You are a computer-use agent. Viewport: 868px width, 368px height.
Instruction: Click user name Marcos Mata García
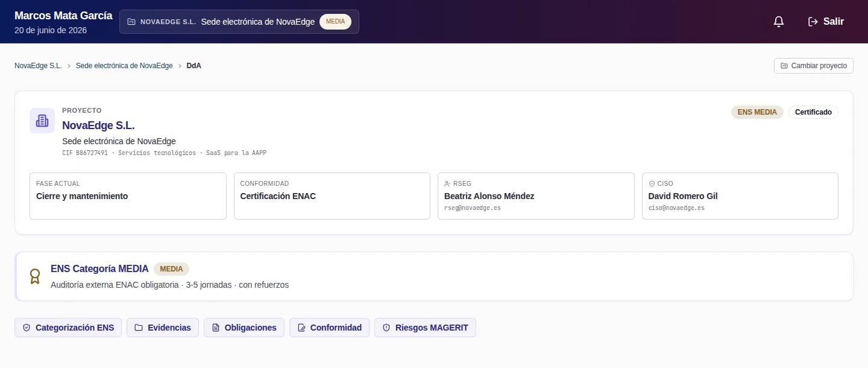pyautogui.click(x=63, y=16)
